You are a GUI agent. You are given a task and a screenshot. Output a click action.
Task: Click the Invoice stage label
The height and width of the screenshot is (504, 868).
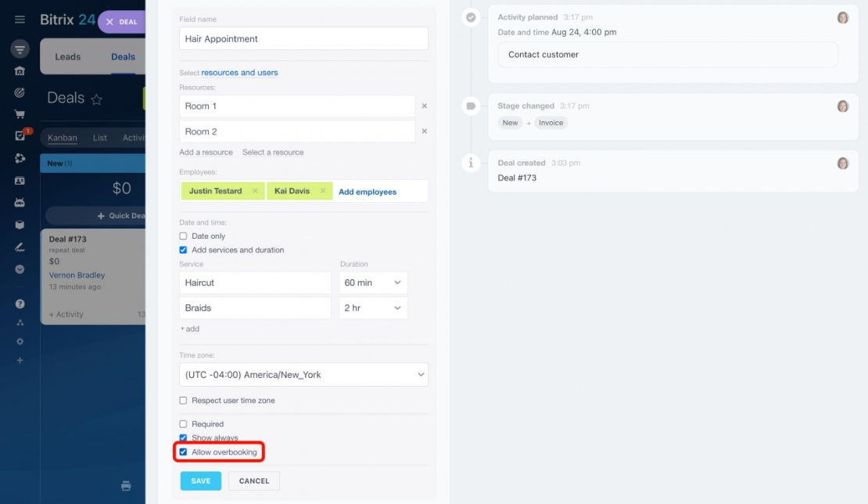point(551,123)
